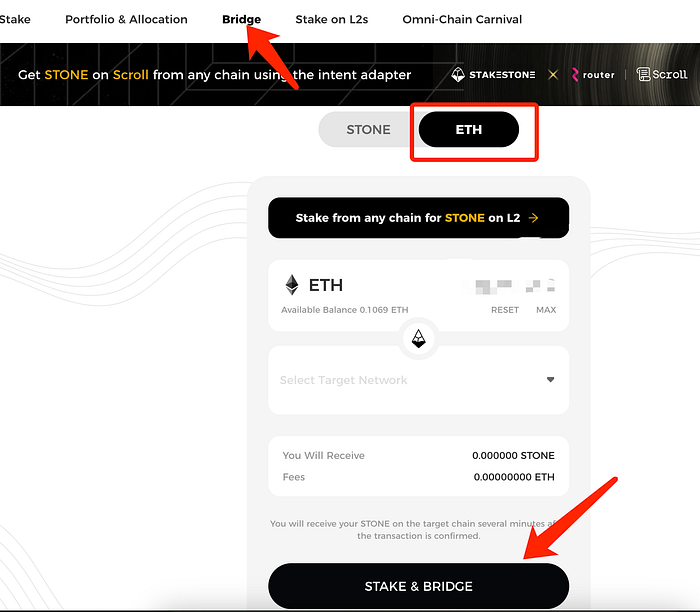Click the yellow arrow on the stake banner
The width and height of the screenshot is (700, 612).
tap(534, 217)
